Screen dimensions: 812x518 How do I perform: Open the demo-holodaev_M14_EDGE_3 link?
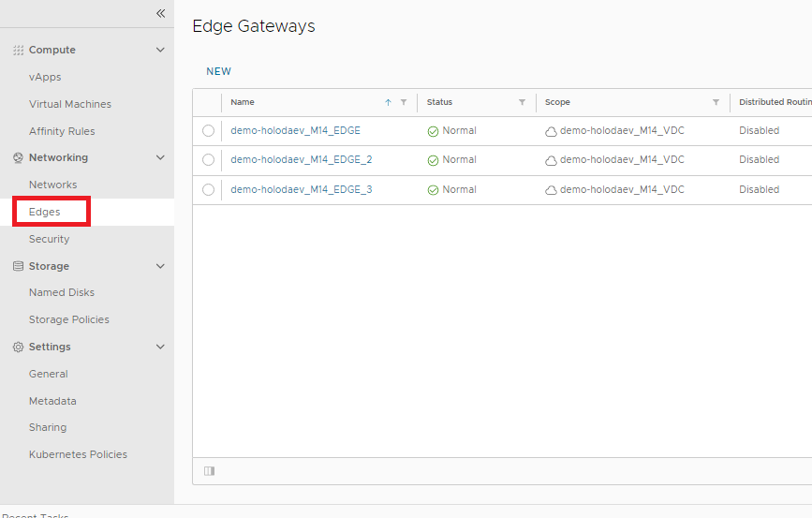coord(301,189)
